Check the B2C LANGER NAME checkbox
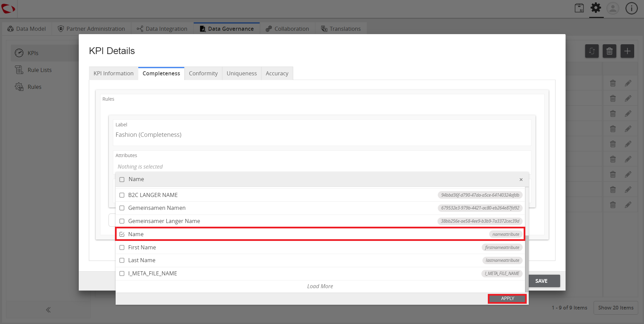Image resolution: width=644 pixels, height=324 pixels. pos(122,195)
